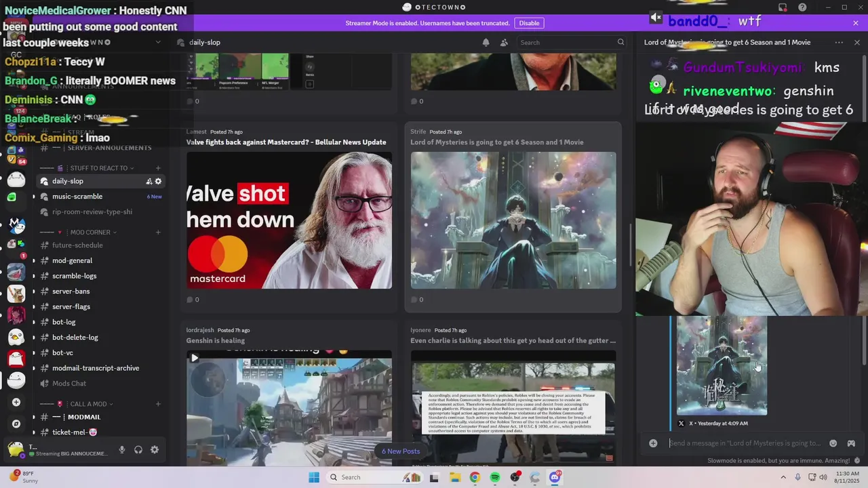The height and width of the screenshot is (488, 868).
Task: Open emoji picker in thread message box
Action: coord(833,443)
